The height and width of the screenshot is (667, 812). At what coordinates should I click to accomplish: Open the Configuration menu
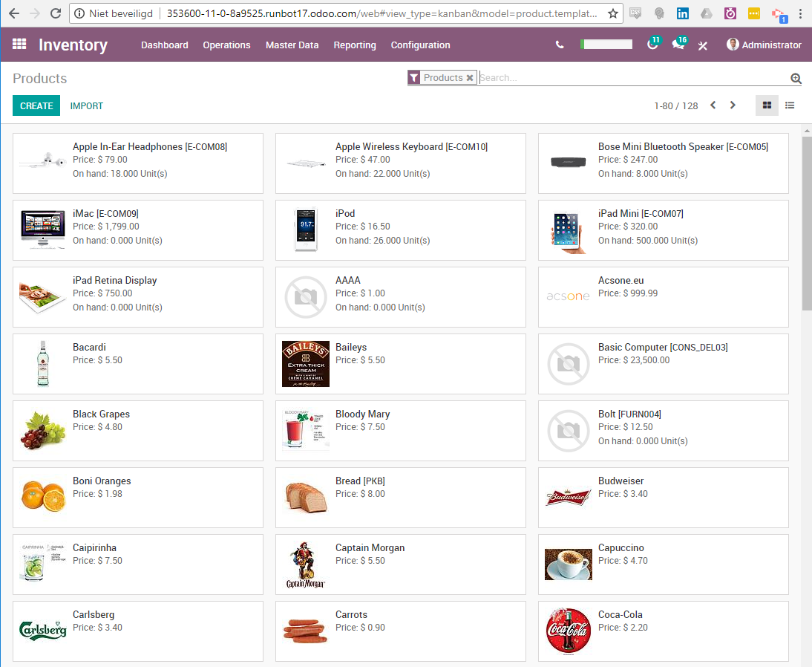click(x=420, y=45)
